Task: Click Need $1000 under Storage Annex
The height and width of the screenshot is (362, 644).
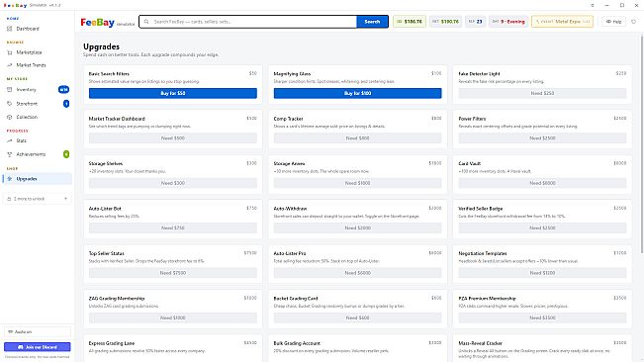Action: (358, 183)
